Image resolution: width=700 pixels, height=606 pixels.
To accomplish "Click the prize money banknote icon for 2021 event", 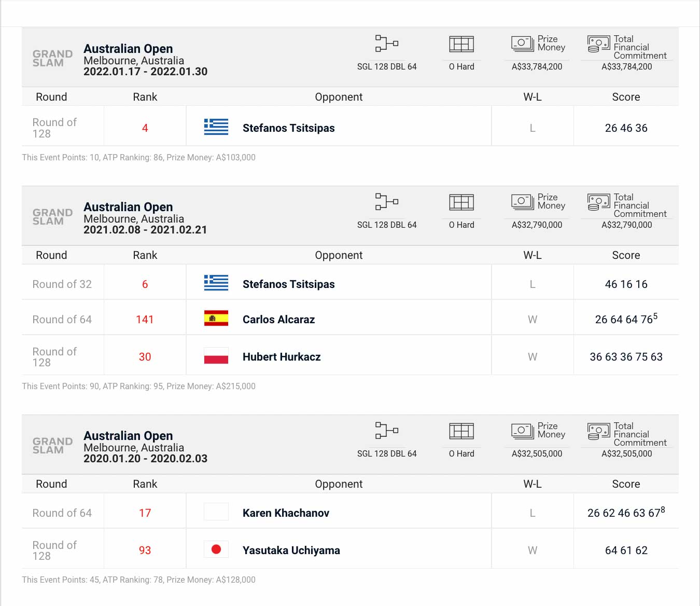I will pos(523,201).
